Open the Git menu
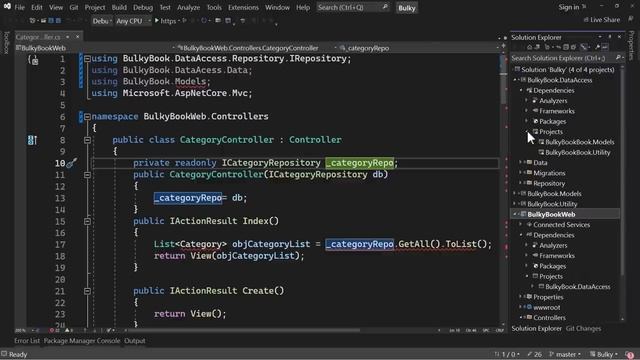640x360 pixels. [x=73, y=7]
